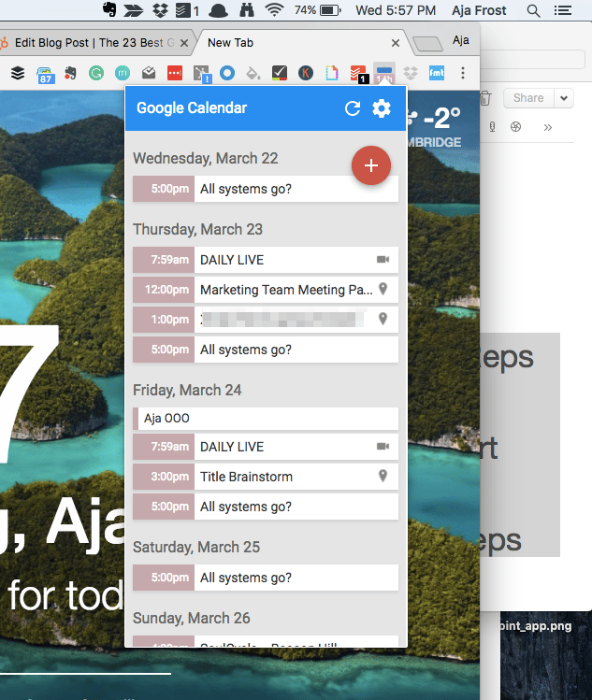Click the red add event plus button
The height and width of the screenshot is (700, 592).
click(x=371, y=165)
